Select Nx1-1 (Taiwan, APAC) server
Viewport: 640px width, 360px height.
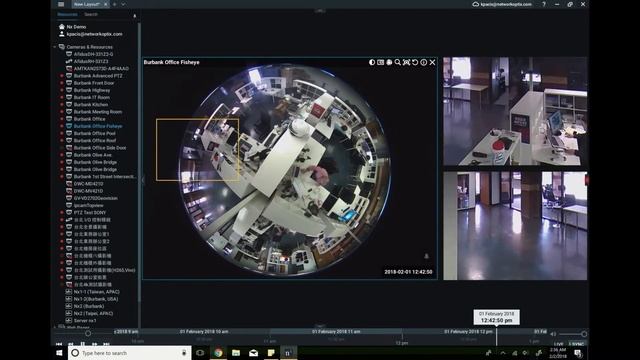[96, 292]
